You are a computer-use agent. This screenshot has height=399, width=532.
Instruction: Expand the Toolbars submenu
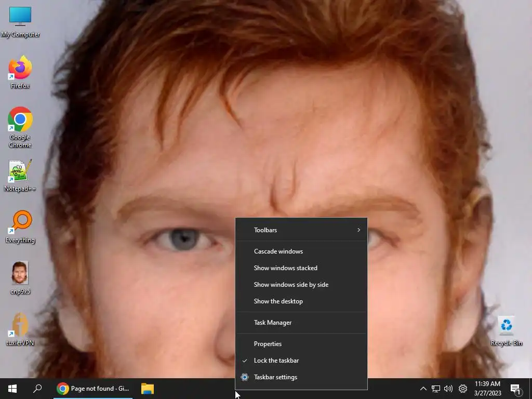[301, 230]
